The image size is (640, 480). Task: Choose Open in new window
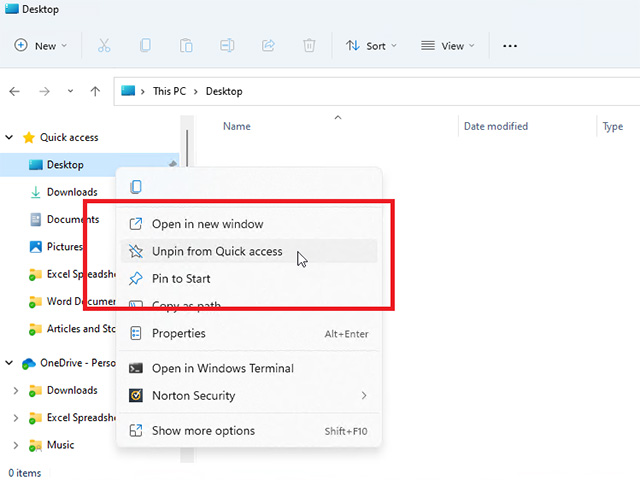(249, 224)
